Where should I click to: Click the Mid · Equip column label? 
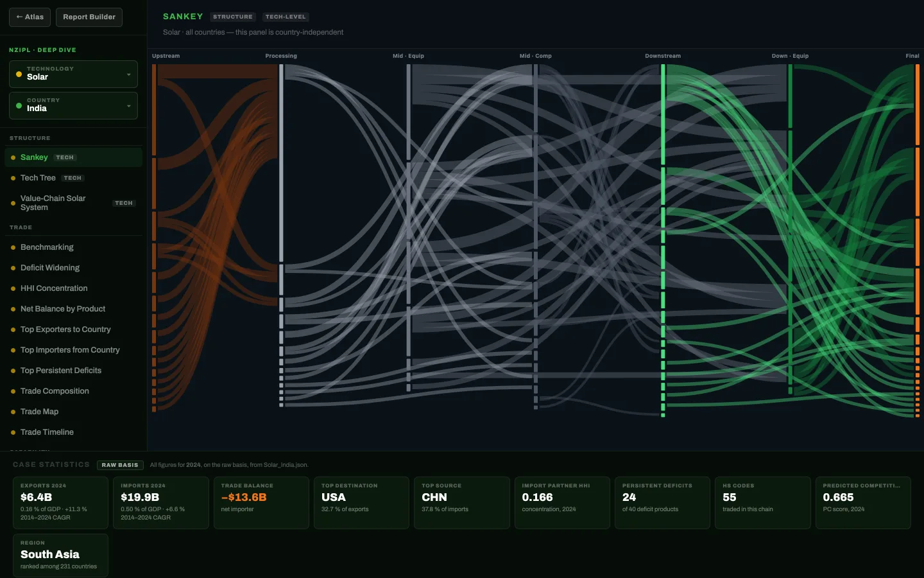pyautogui.click(x=408, y=56)
